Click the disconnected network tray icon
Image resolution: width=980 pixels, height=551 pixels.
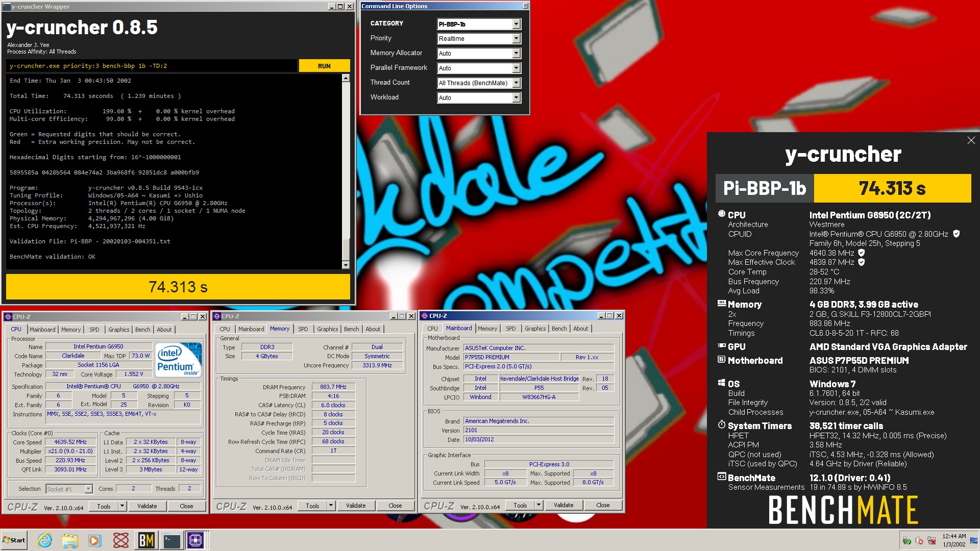tap(932, 540)
